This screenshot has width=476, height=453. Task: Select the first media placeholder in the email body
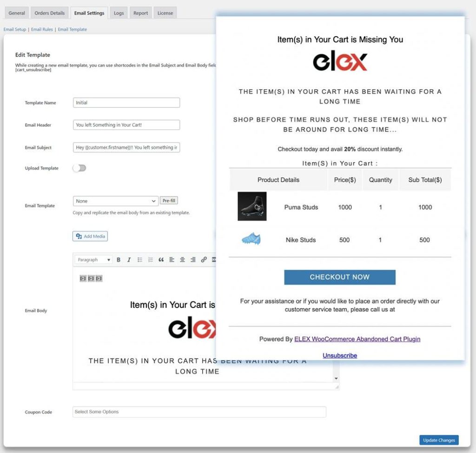point(83,278)
